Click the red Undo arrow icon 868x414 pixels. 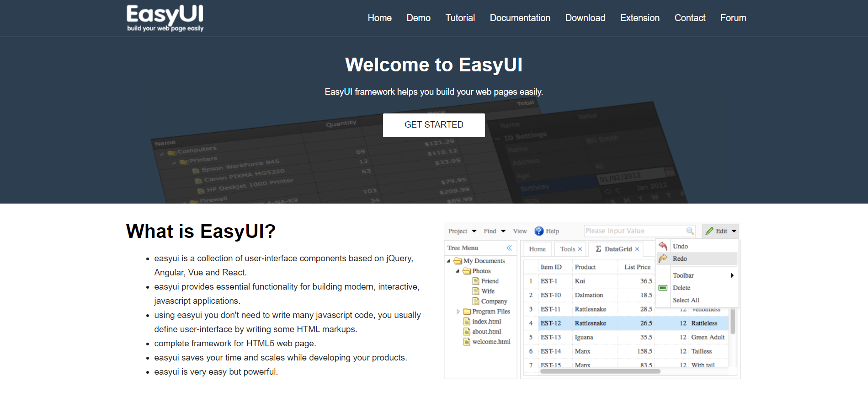click(x=663, y=246)
